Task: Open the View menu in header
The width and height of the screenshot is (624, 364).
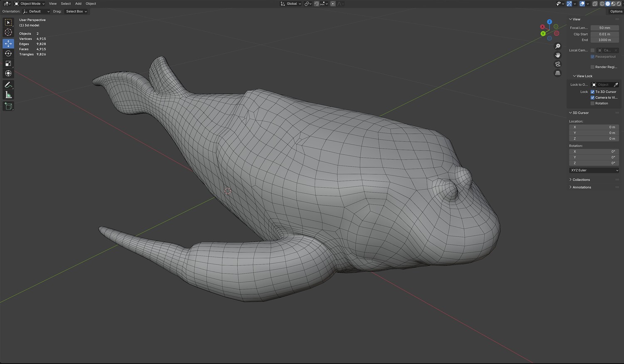Action: coord(53,4)
